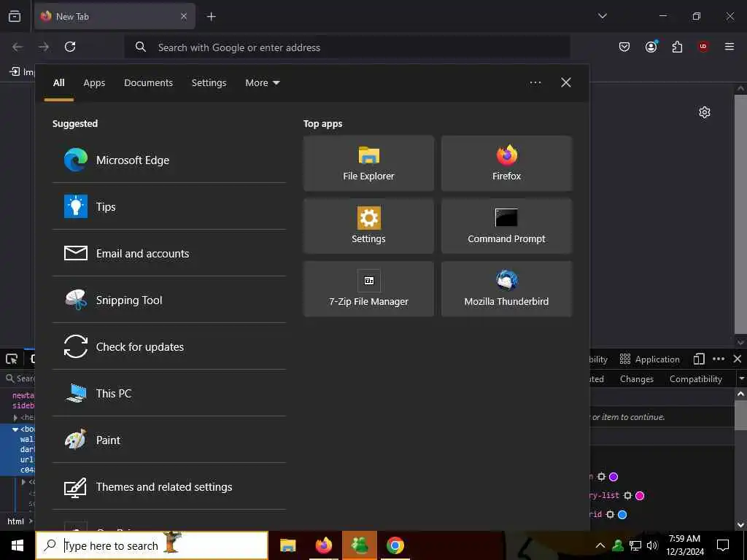Launch Command Prompt top app tile
The height and width of the screenshot is (560, 747).
(x=506, y=226)
